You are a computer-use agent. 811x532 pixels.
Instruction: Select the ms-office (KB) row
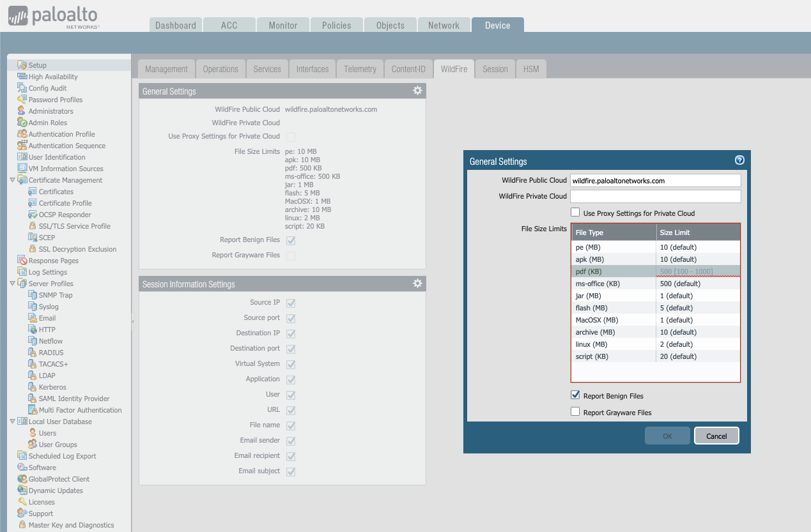pos(655,284)
